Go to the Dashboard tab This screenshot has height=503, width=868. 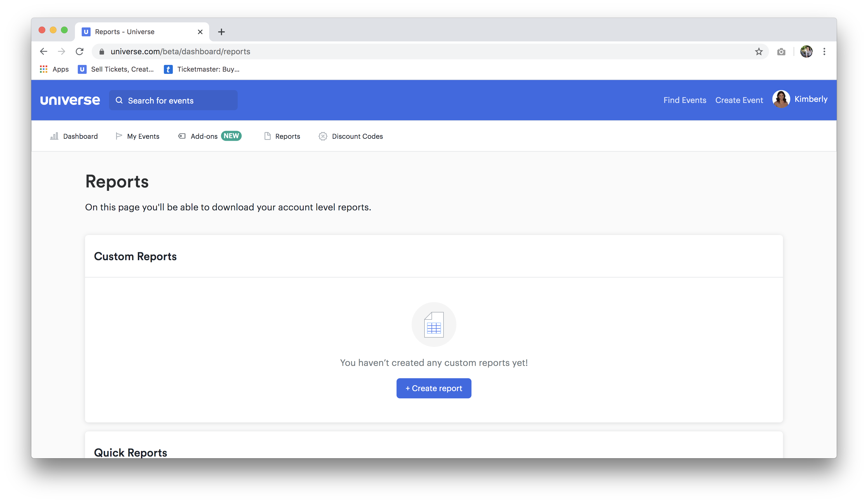(x=74, y=136)
